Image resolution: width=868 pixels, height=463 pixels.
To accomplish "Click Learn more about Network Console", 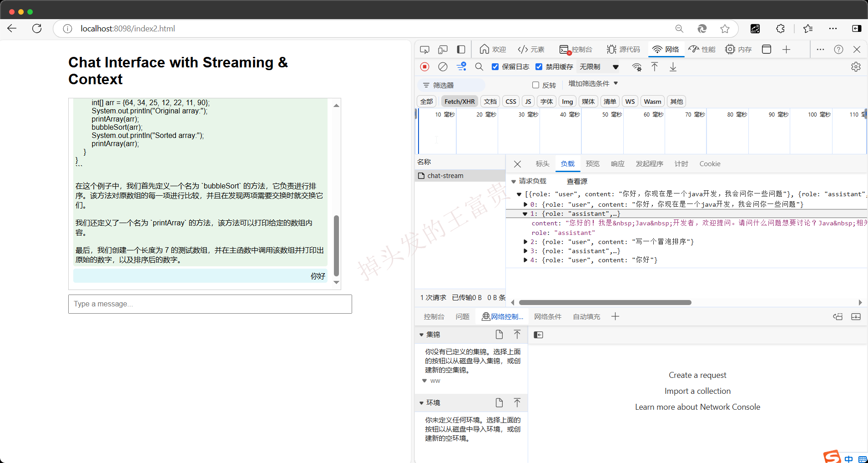I will pos(697,407).
